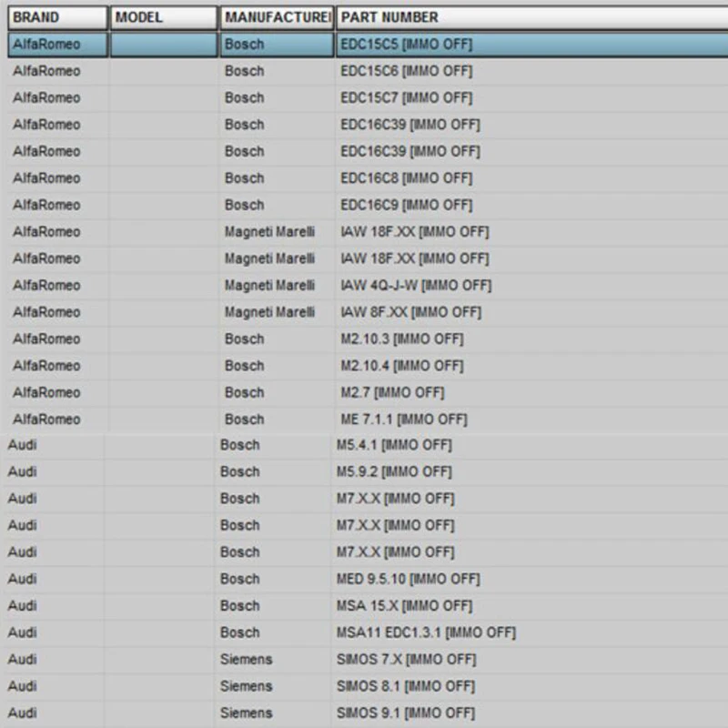Click Audi brand in MSA11 EDC1.3.1 row
The width and height of the screenshot is (728, 728).
(22, 632)
